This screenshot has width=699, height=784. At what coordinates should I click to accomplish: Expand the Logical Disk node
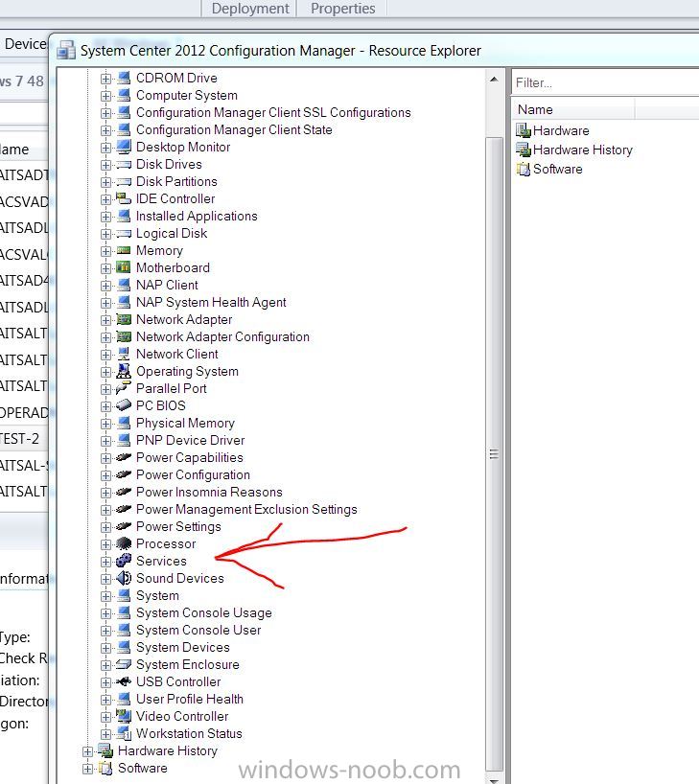tap(105, 234)
